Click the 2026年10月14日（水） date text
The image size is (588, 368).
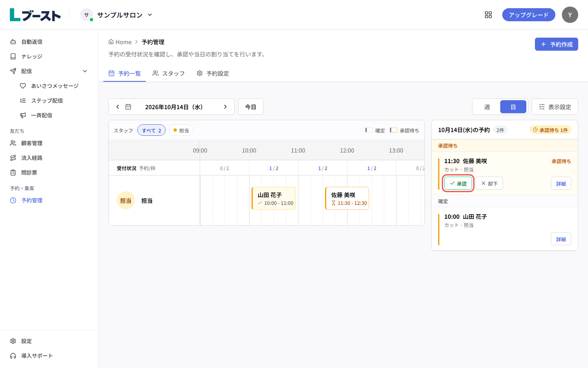(174, 107)
